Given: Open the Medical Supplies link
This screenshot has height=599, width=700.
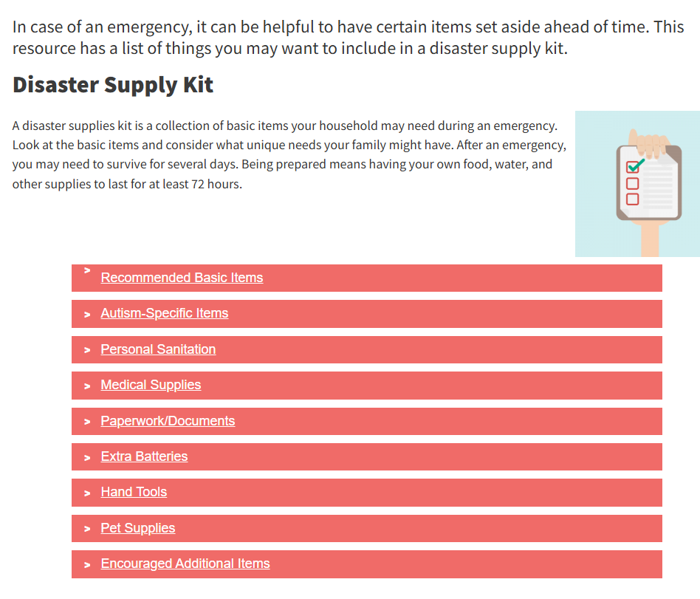Looking at the screenshot, I should click(151, 385).
